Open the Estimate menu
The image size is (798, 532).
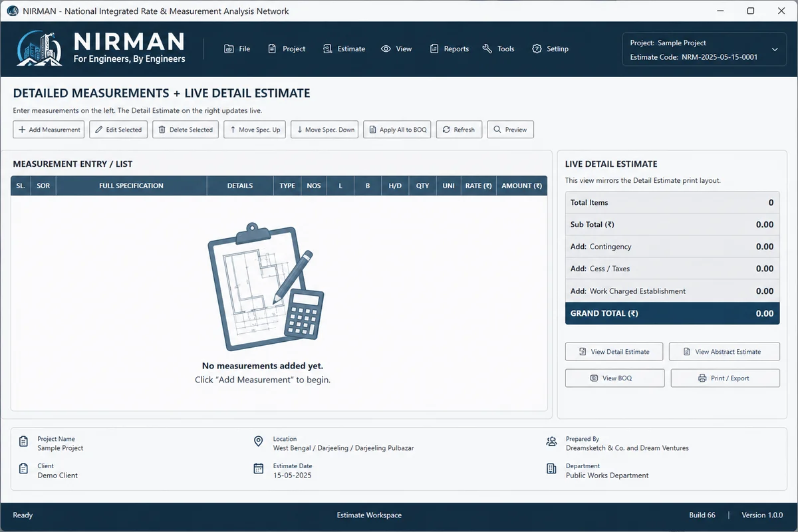(344, 49)
